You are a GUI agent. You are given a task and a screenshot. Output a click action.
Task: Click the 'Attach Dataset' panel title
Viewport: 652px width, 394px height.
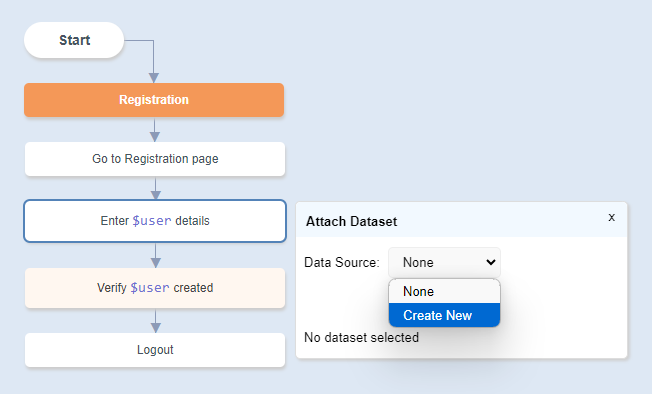tap(351, 221)
